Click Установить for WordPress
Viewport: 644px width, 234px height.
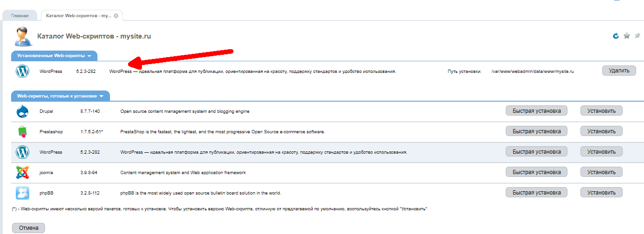pyautogui.click(x=601, y=152)
